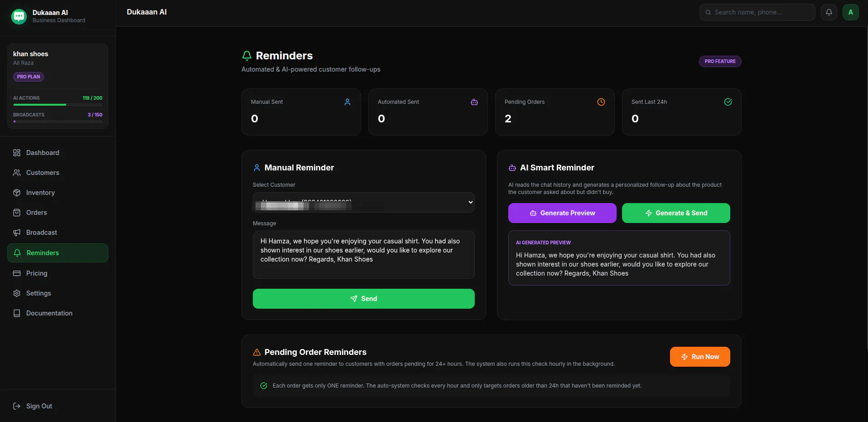Click the notification bell icon in header
The height and width of the screenshot is (422, 868).
[829, 12]
